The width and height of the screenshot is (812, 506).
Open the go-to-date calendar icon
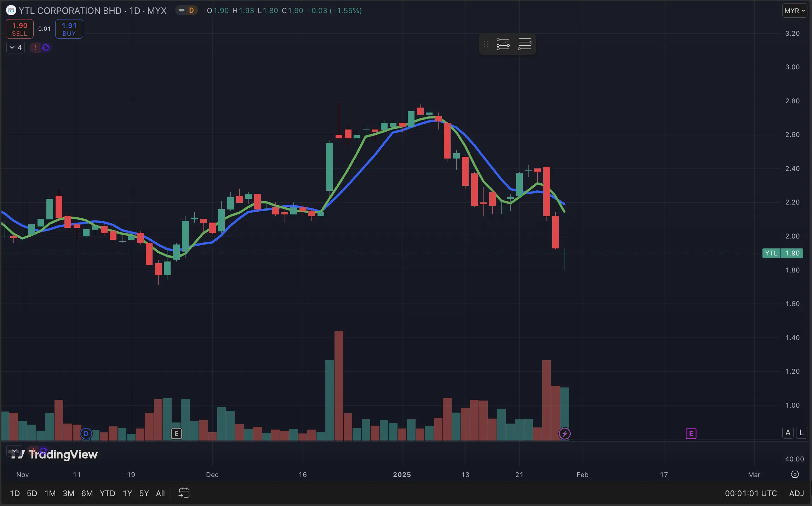(184, 493)
